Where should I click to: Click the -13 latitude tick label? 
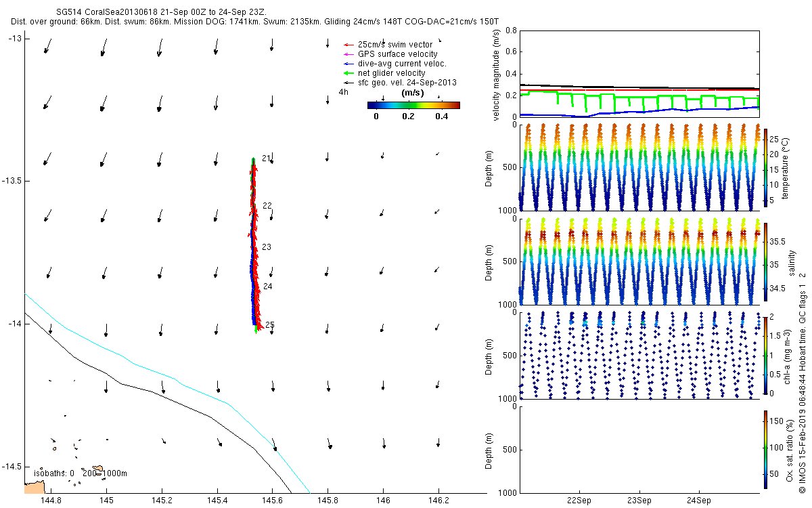[14, 39]
